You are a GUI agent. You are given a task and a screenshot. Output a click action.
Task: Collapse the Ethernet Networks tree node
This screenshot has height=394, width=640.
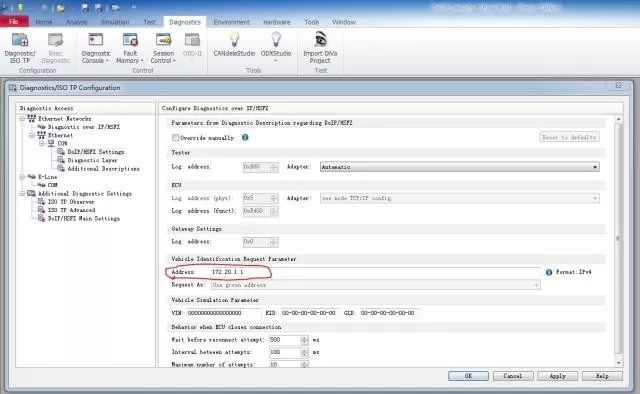22,119
